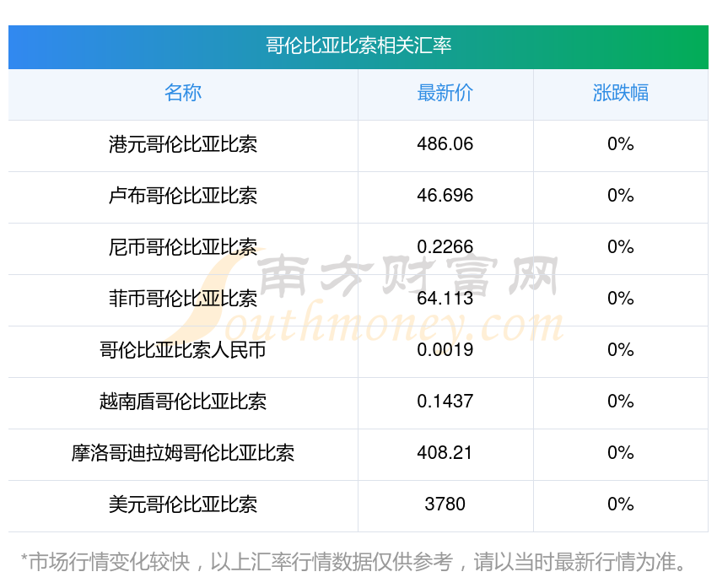This screenshot has width=717, height=588.
Task: Click the 美元哥伦比亚比索 name
Action: pyautogui.click(x=183, y=504)
